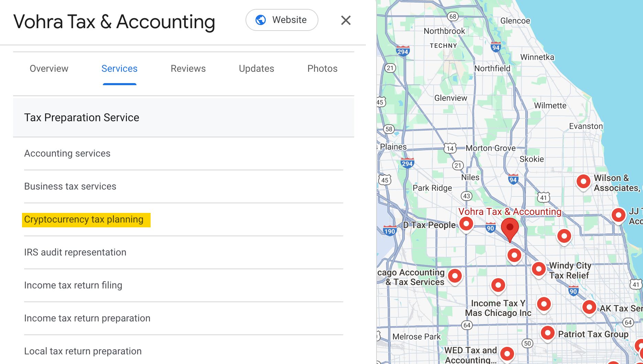The image size is (643, 364).
Task: Click the Vohra Tax & Accounting red map label
Action: 510,212
